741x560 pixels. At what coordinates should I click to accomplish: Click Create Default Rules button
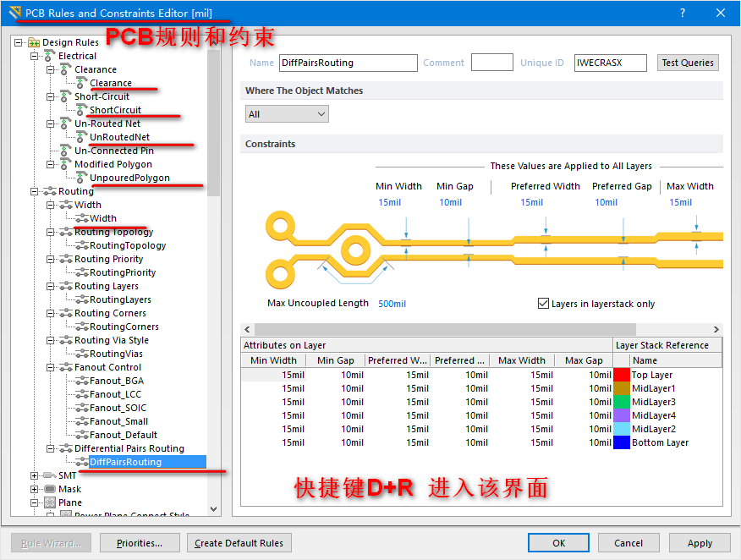239,543
